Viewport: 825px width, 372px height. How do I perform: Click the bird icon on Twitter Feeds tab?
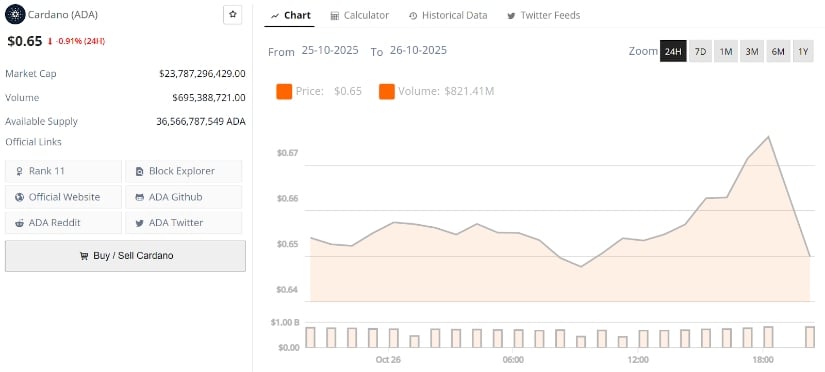(511, 16)
